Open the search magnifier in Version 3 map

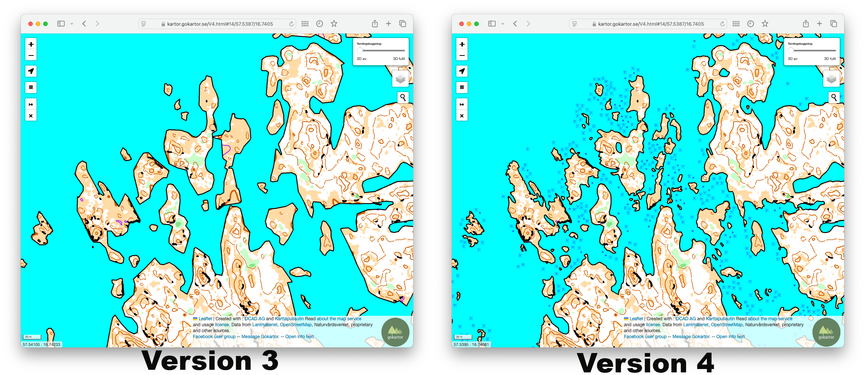[403, 98]
